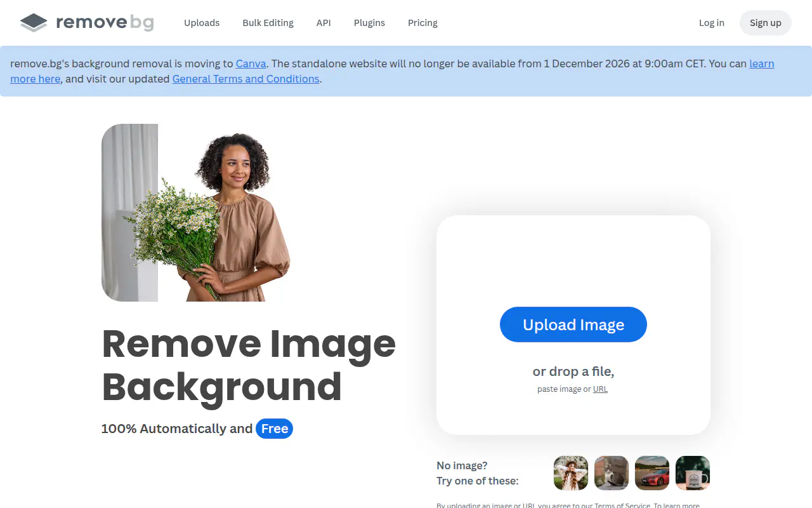Open the Plugins navigation item

tap(369, 23)
